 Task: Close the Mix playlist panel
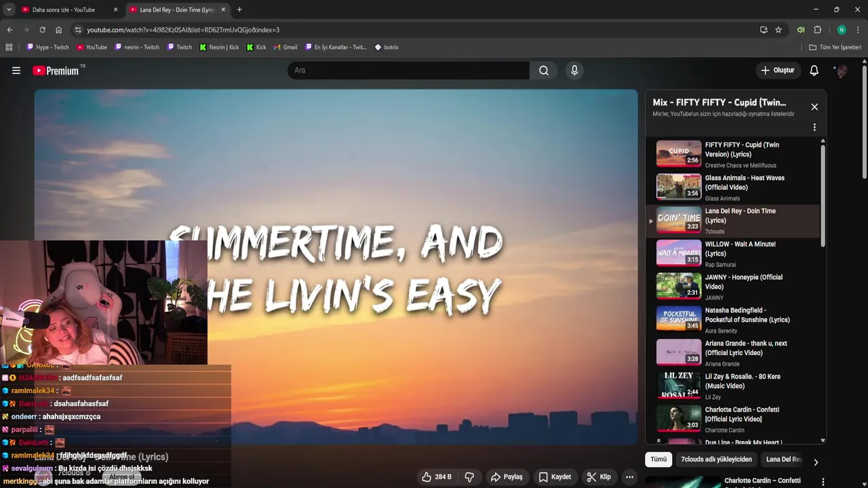814,107
